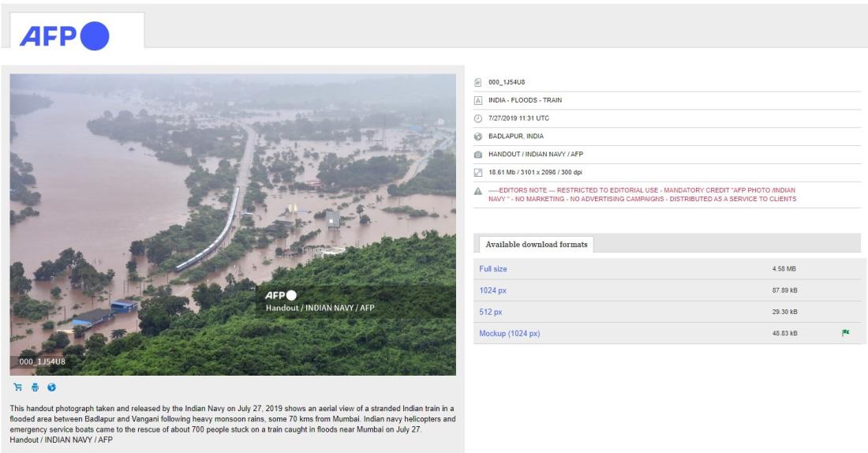Click the photo caption paragraph
The image size is (868, 453).
pyautogui.click(x=233, y=425)
